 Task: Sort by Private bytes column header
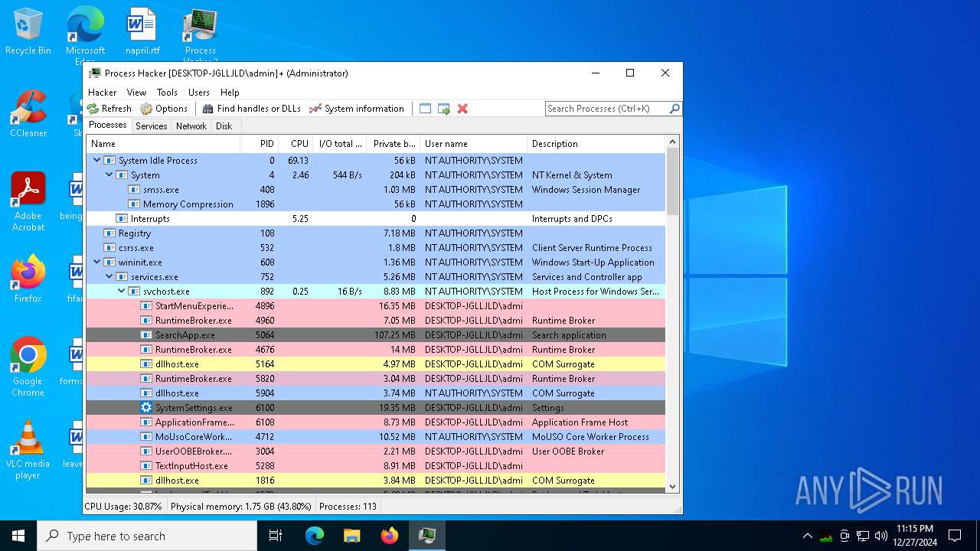[394, 144]
